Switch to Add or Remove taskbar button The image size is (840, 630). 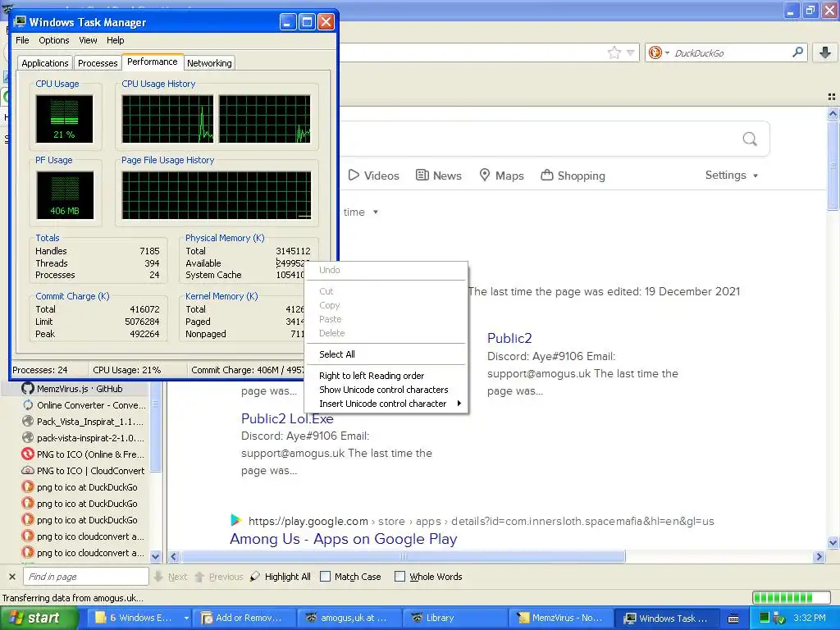point(244,619)
